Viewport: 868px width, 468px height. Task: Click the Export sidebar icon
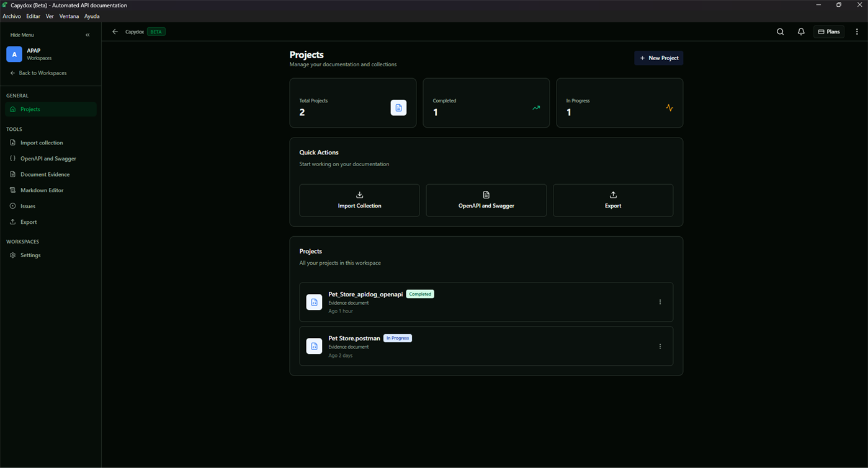pyautogui.click(x=12, y=222)
